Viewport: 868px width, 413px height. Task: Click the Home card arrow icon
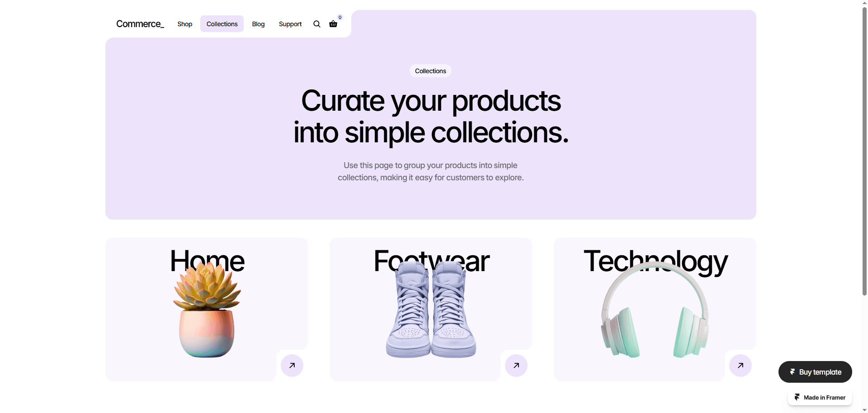[292, 366]
